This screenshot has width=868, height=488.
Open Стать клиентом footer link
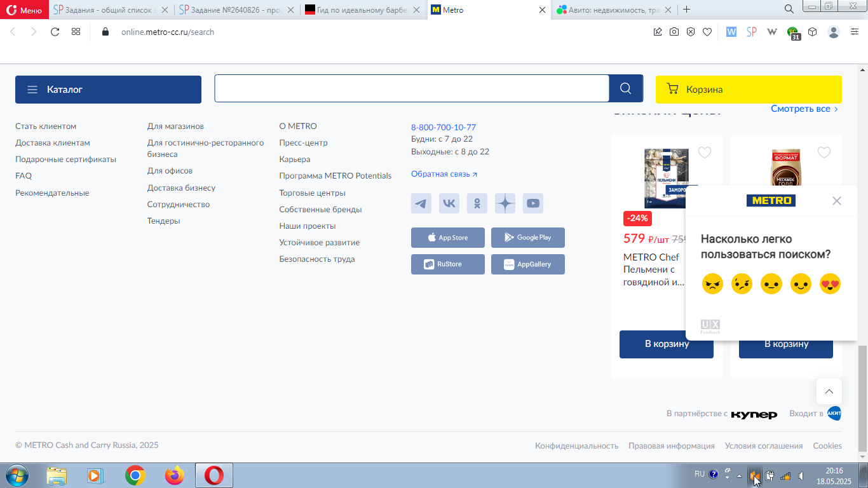point(46,126)
